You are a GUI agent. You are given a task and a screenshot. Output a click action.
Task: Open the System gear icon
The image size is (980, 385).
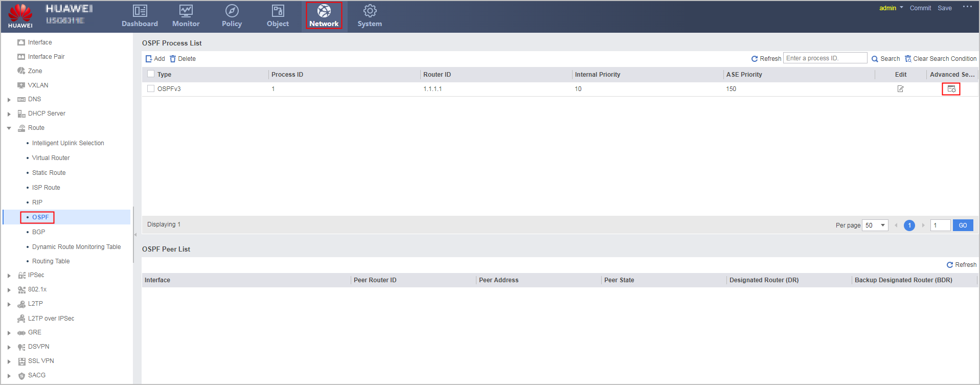370,11
